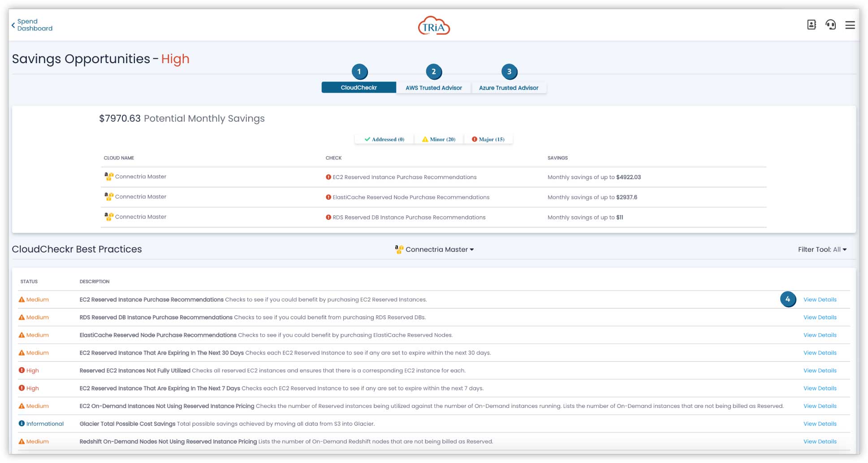The width and height of the screenshot is (868, 463).
Task: Click red alert icon for EC2 Reserved Instance check
Action: (x=328, y=177)
